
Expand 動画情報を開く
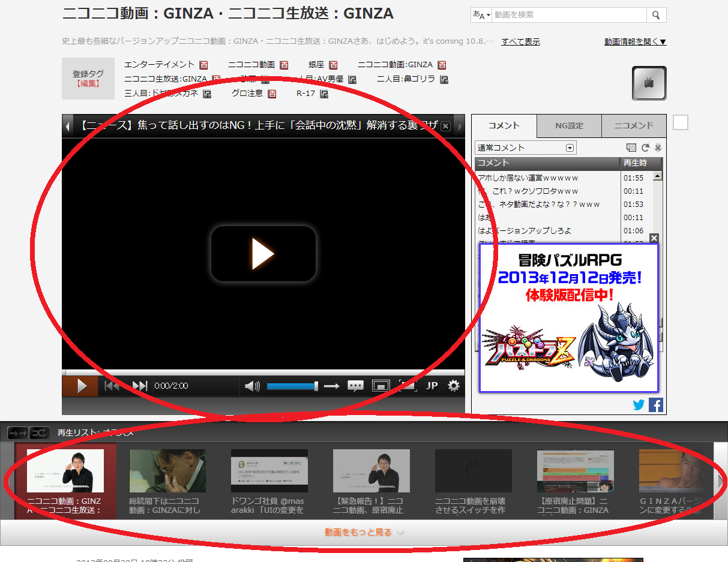[x=636, y=41]
